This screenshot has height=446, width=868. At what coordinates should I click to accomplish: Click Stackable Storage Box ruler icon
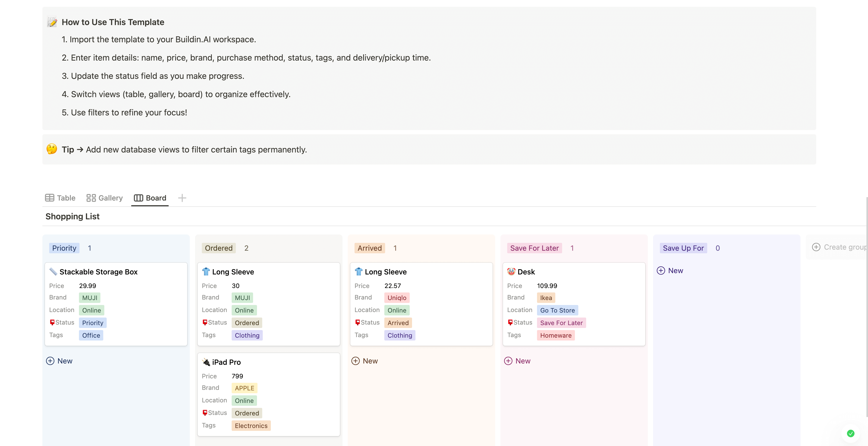(53, 272)
